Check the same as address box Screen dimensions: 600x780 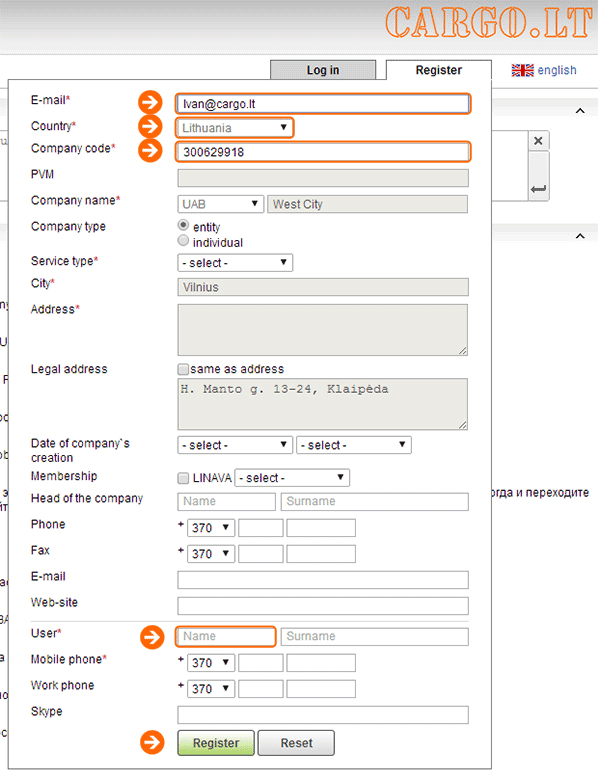[x=183, y=369]
